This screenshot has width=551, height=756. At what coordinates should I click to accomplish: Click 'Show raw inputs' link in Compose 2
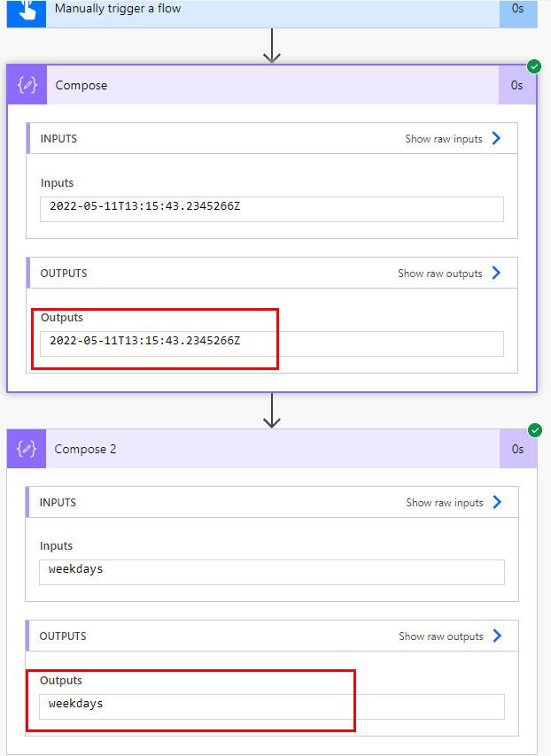[445, 503]
